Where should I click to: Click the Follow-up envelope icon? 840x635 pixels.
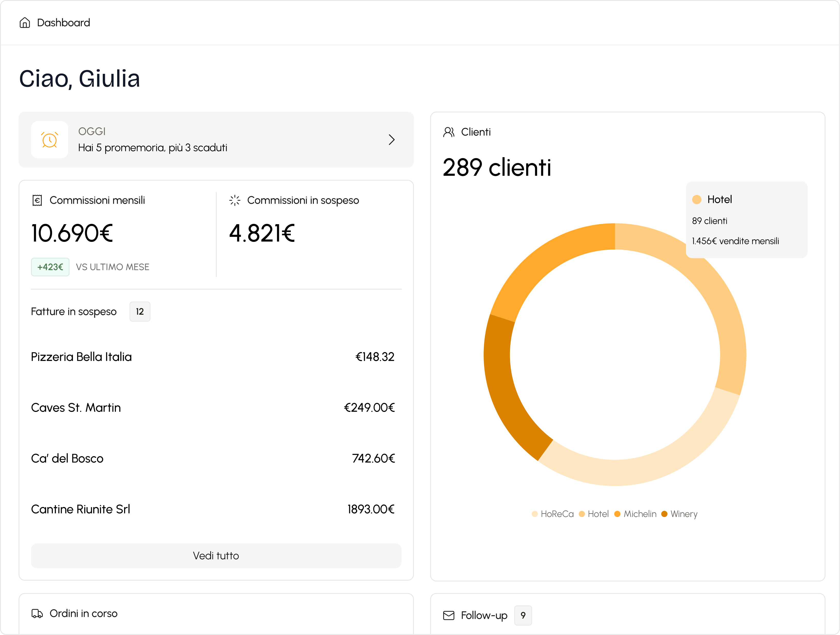coord(448,615)
